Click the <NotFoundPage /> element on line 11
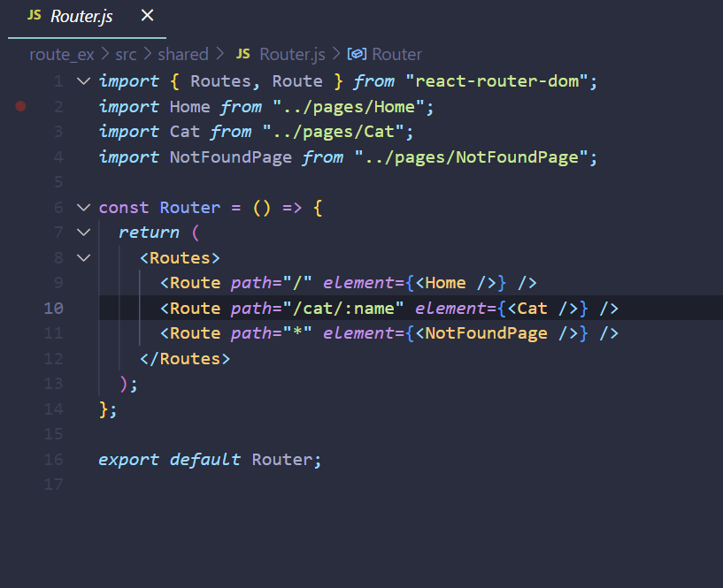The height and width of the screenshot is (588, 723). click(496, 333)
